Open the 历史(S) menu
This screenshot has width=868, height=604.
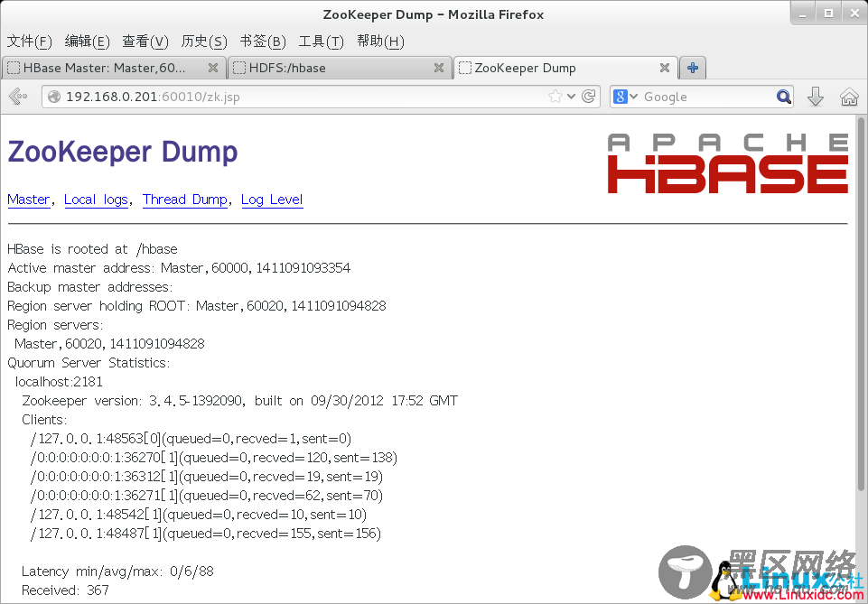[204, 42]
